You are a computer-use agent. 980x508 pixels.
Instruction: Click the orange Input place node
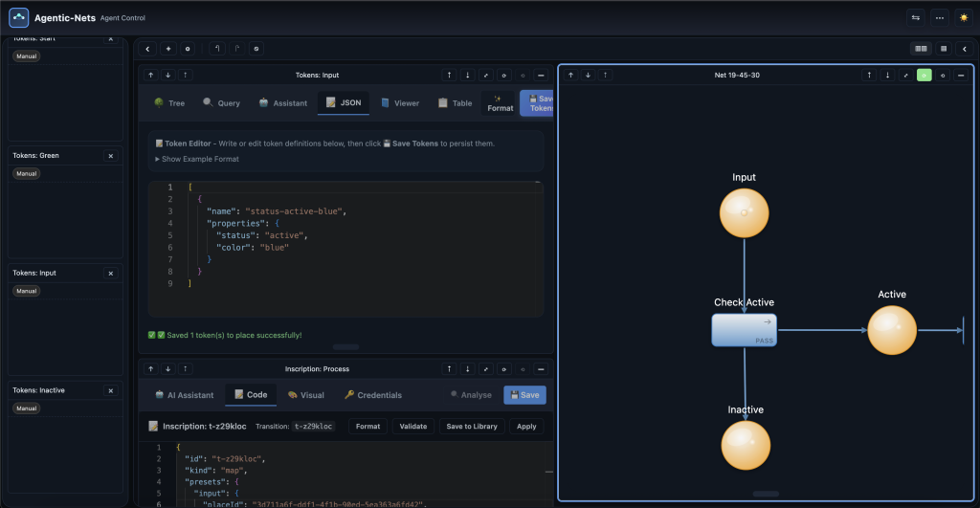click(x=744, y=212)
